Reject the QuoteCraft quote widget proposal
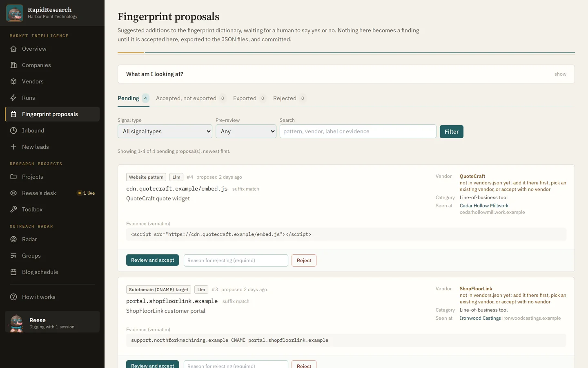This screenshot has height=368, width=588. click(304, 260)
